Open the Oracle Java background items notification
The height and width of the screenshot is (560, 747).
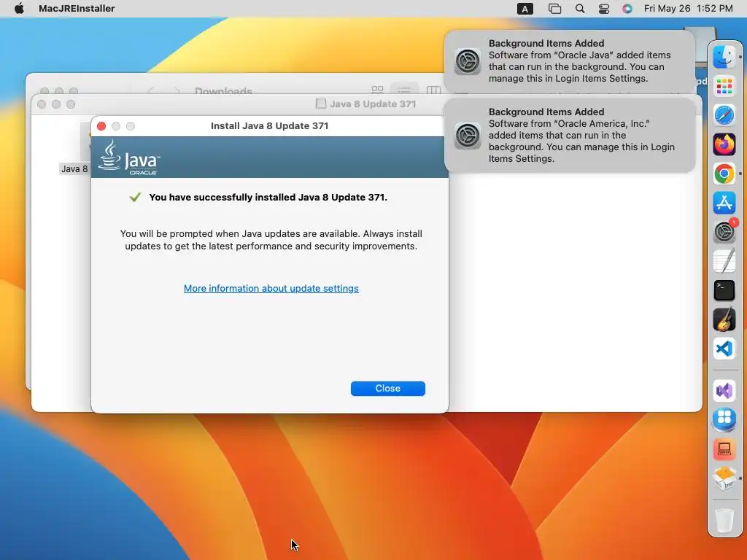569,61
